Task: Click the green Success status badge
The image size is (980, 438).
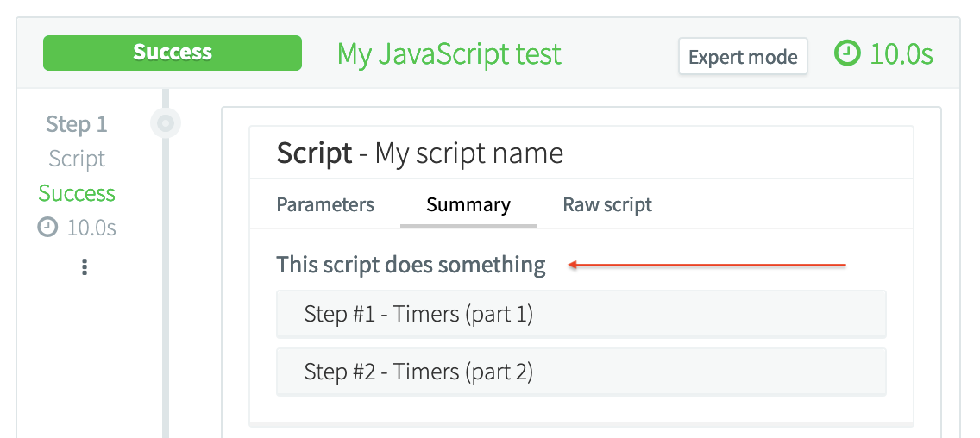Action: [x=173, y=53]
